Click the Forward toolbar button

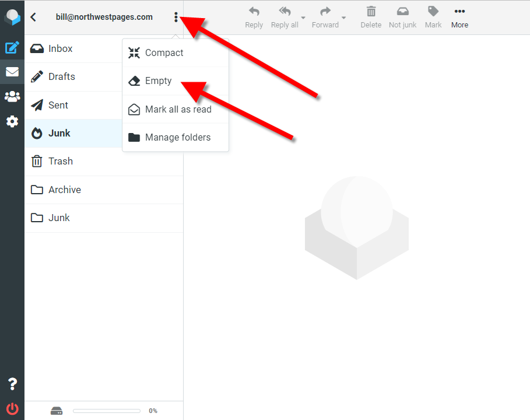[x=325, y=17]
